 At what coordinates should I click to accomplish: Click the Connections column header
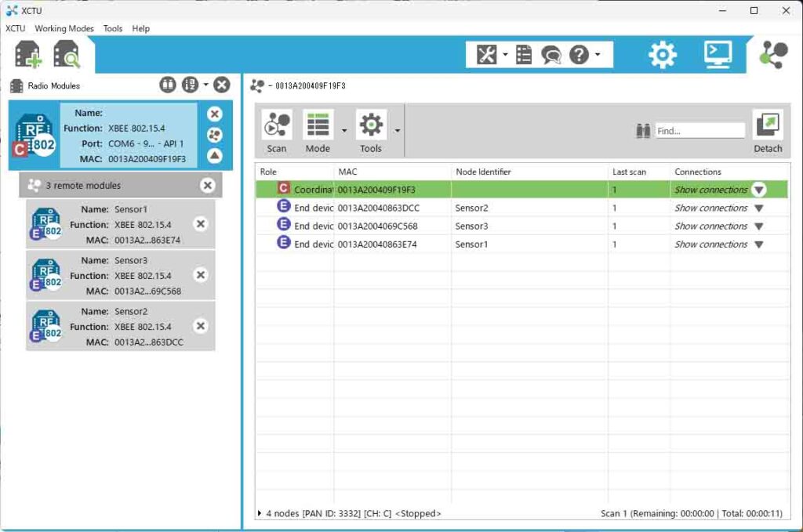click(x=729, y=172)
